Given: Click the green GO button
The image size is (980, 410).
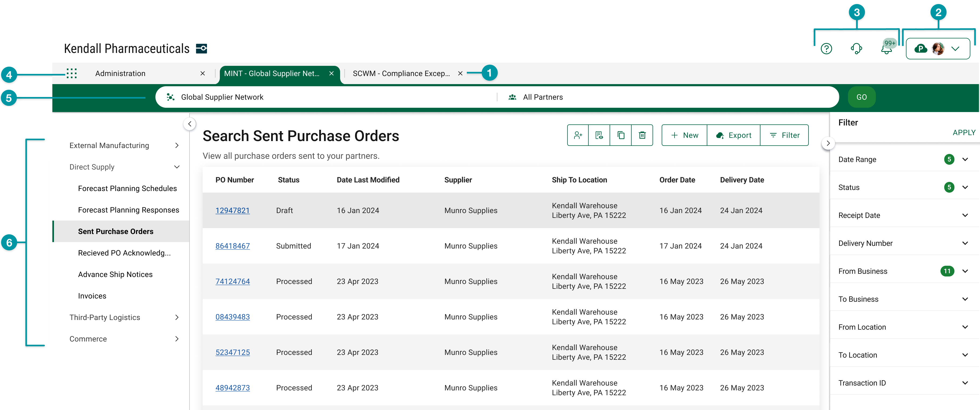Looking at the screenshot, I should click(x=861, y=97).
